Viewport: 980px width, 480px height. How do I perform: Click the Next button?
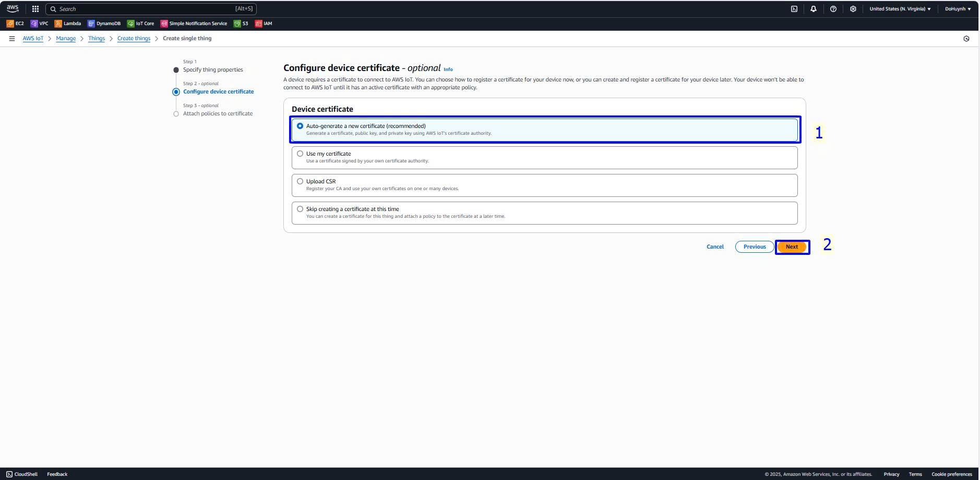pyautogui.click(x=792, y=247)
